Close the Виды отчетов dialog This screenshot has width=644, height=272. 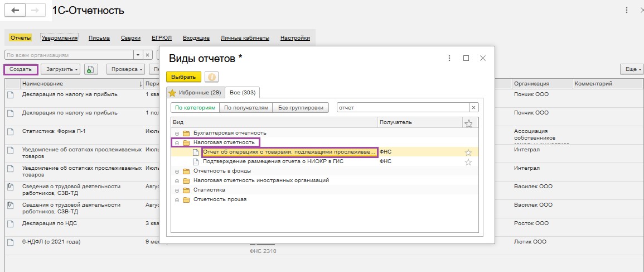pyautogui.click(x=483, y=58)
